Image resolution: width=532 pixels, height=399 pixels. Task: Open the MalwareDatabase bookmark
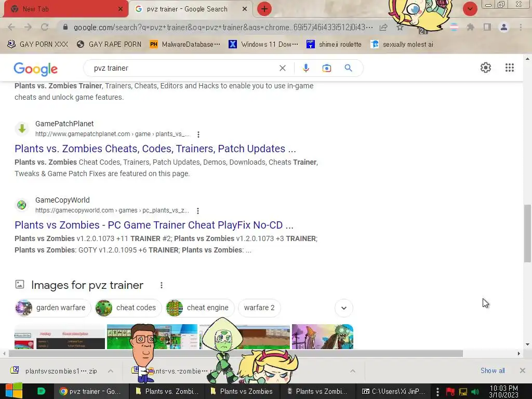click(185, 44)
